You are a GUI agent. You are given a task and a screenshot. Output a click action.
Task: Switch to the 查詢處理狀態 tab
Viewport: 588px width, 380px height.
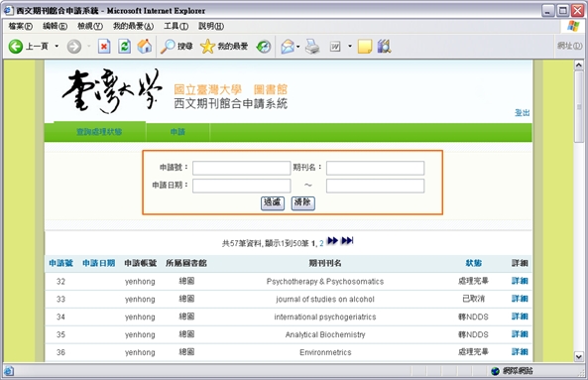coord(99,132)
